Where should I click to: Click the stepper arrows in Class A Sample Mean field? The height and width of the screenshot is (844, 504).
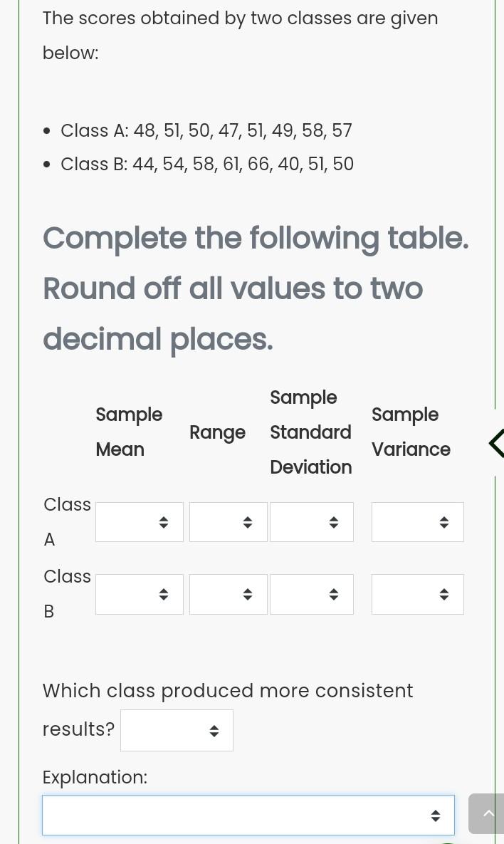(x=164, y=522)
